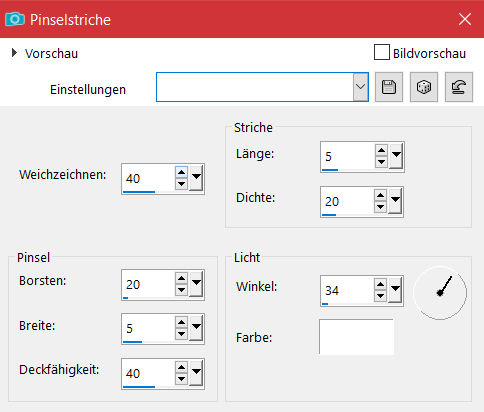The image size is (484, 412).
Task: Close the Pinselstriche dialog
Action: point(465,19)
